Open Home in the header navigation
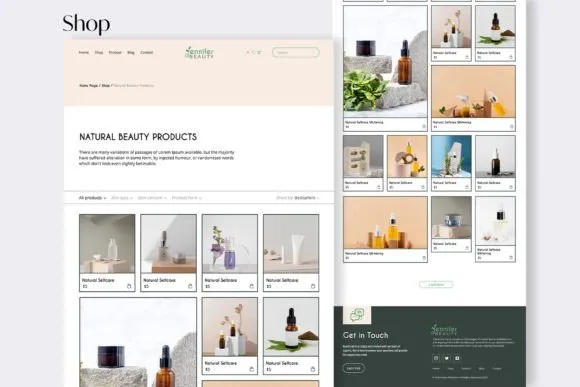 (x=84, y=53)
